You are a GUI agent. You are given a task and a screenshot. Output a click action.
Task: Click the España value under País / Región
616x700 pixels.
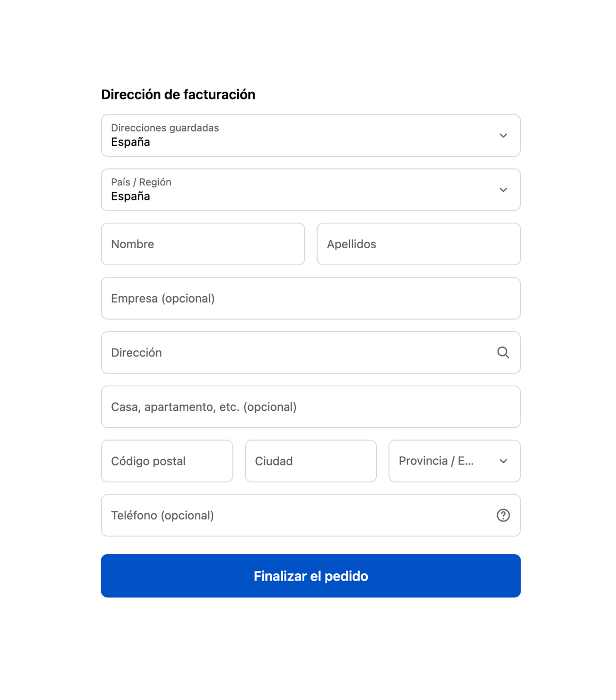point(131,197)
